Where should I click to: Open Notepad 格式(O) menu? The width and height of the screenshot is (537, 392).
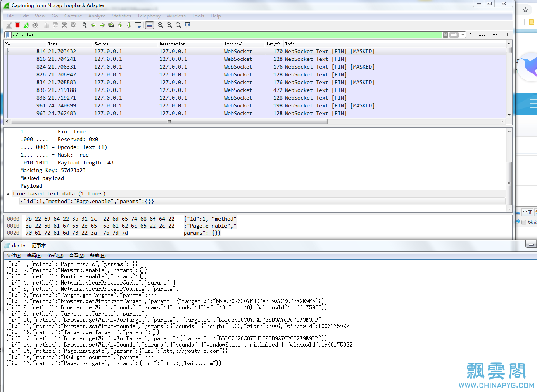click(x=55, y=256)
